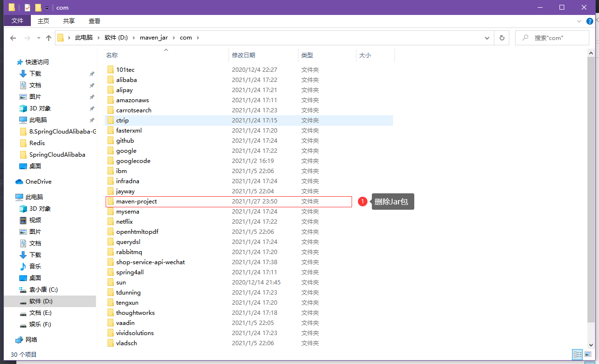This screenshot has width=599, height=364.
Task: Open pinned 下载 under quick access
Action: tap(35, 73)
